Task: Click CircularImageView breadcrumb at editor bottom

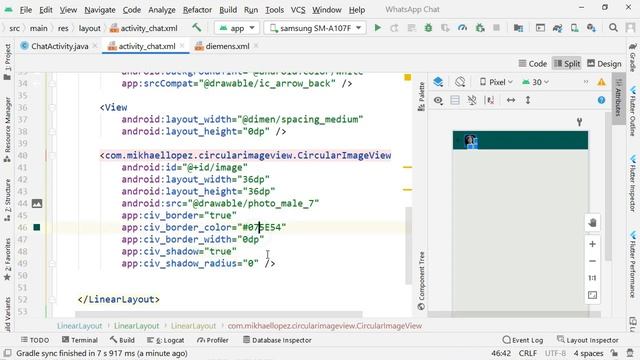Action: 325,326
